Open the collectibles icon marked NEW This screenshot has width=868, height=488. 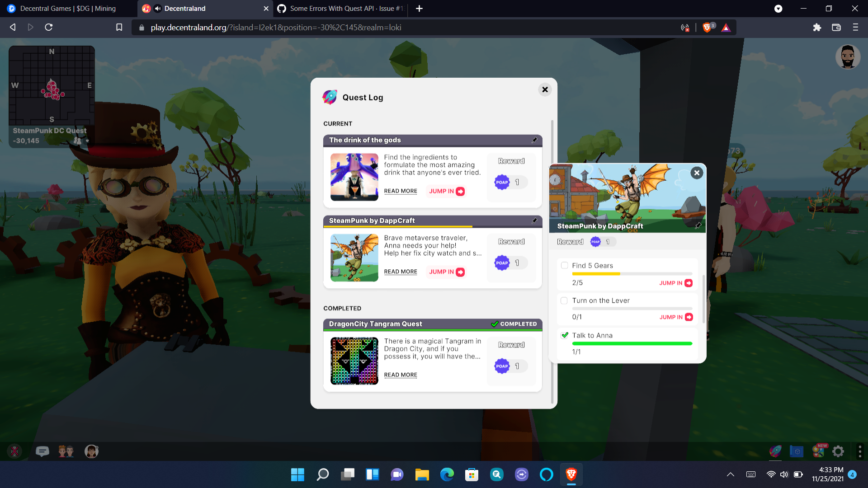818,451
